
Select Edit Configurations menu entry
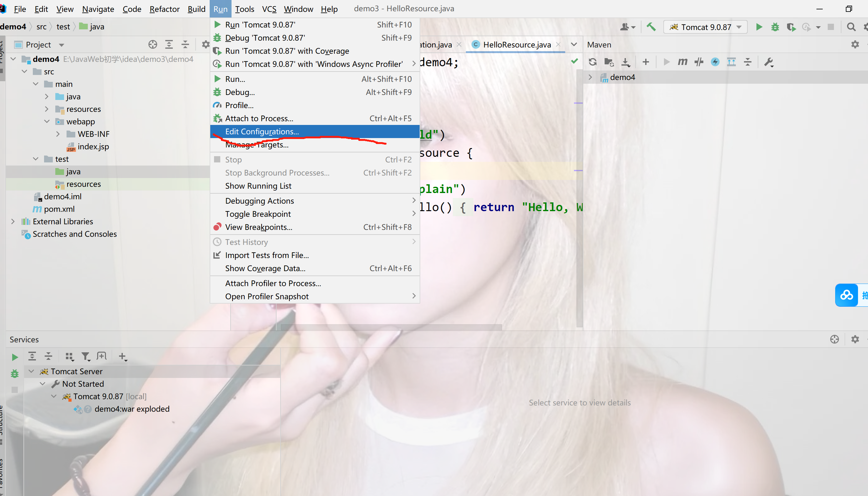(262, 131)
